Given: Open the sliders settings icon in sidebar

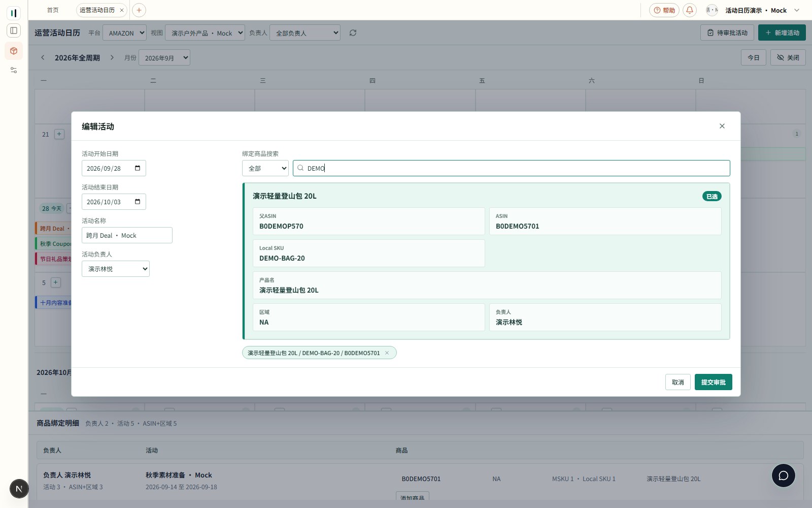Looking at the screenshot, I should click(x=14, y=70).
